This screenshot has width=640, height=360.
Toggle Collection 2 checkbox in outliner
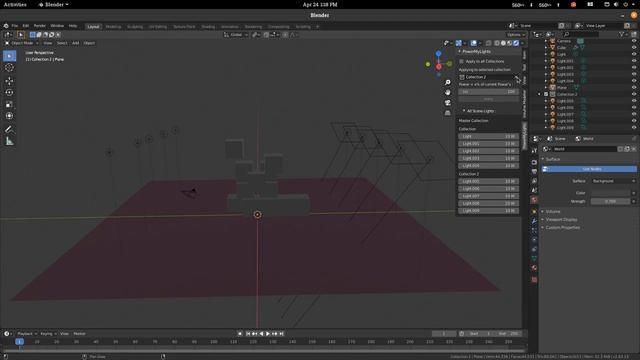click(x=546, y=94)
